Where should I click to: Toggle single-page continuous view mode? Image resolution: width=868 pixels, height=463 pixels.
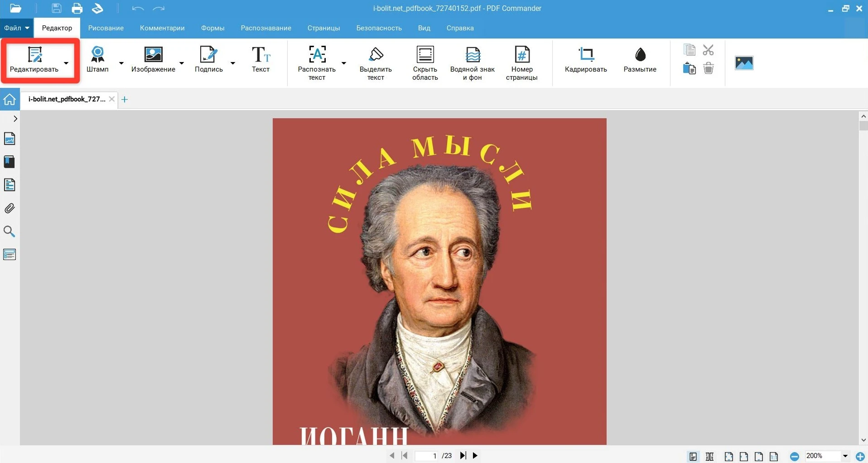pyautogui.click(x=693, y=456)
